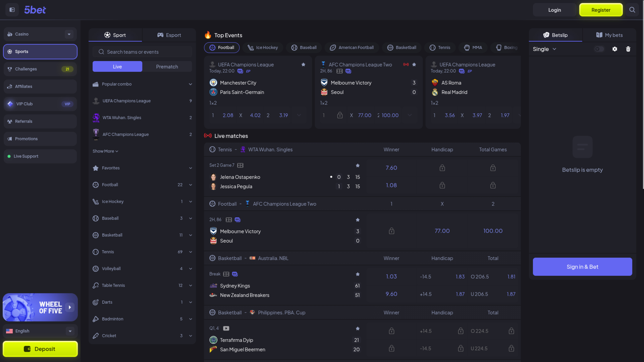644x362 pixels.
Task: Open betslip settings gear icon
Action: (x=615, y=49)
